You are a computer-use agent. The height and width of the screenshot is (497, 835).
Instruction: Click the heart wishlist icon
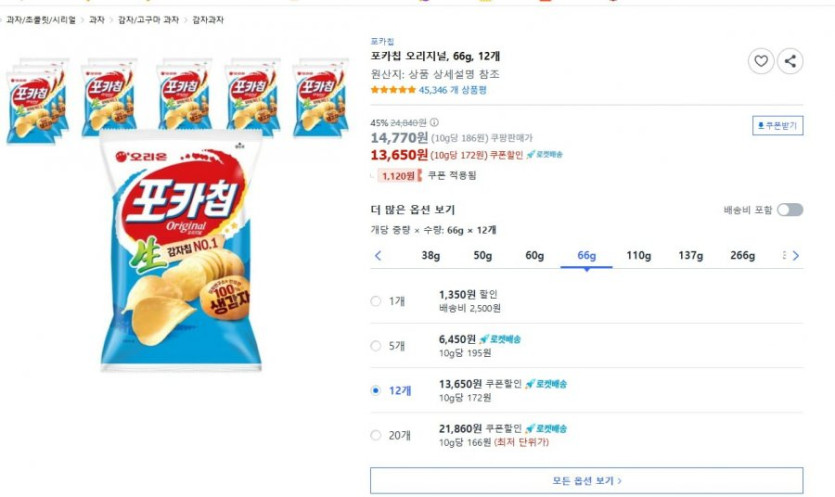(x=761, y=61)
